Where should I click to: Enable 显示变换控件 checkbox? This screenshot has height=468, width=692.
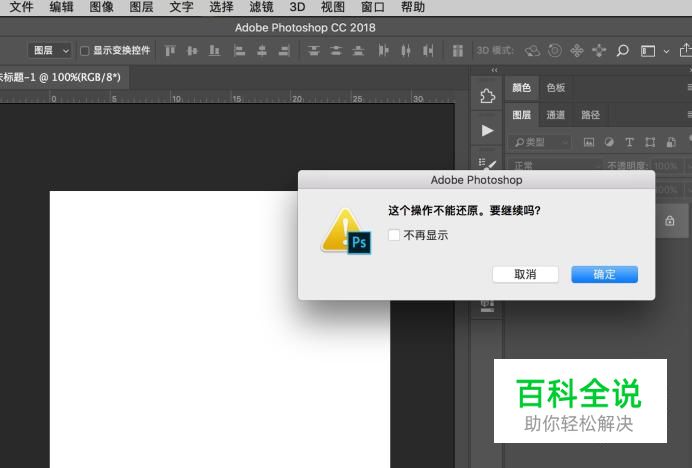(84, 51)
